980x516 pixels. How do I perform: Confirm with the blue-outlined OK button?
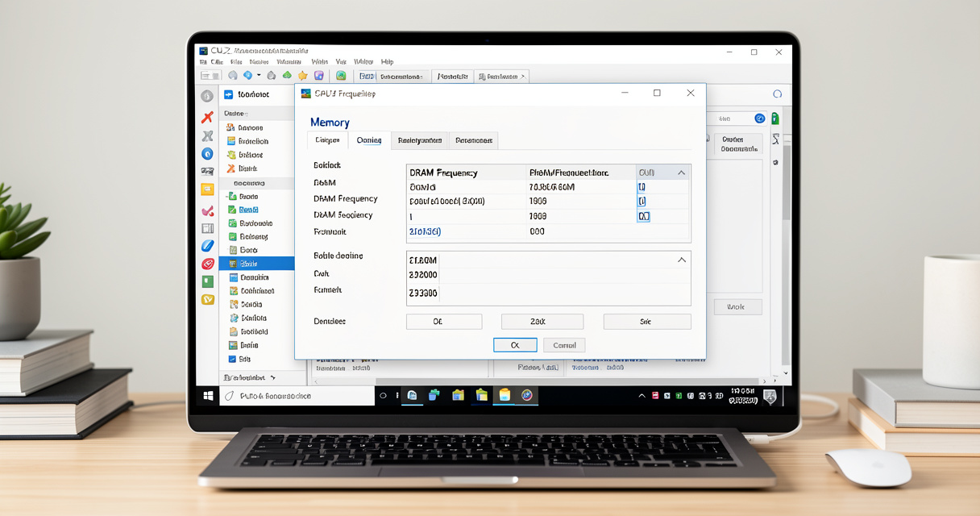[x=515, y=345]
